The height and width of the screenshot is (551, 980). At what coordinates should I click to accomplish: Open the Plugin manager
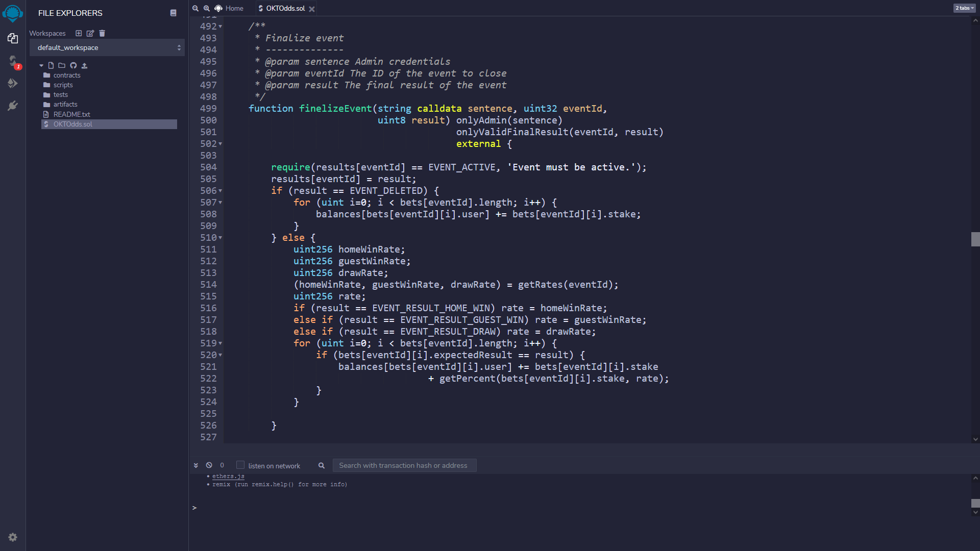click(13, 106)
